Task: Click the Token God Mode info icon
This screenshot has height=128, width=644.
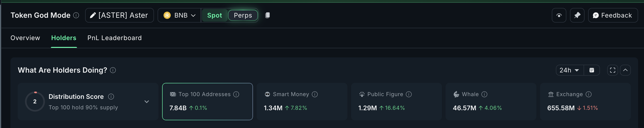Action: coord(76,15)
